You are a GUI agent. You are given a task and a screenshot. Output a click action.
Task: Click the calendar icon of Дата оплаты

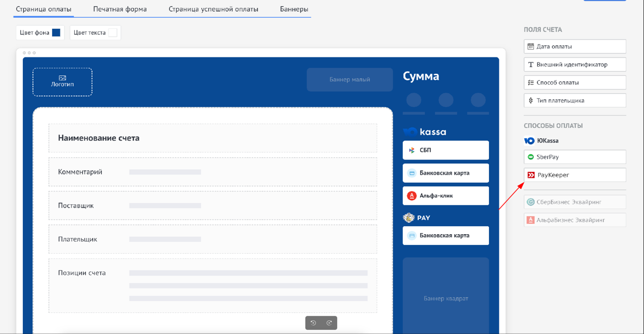(x=531, y=47)
